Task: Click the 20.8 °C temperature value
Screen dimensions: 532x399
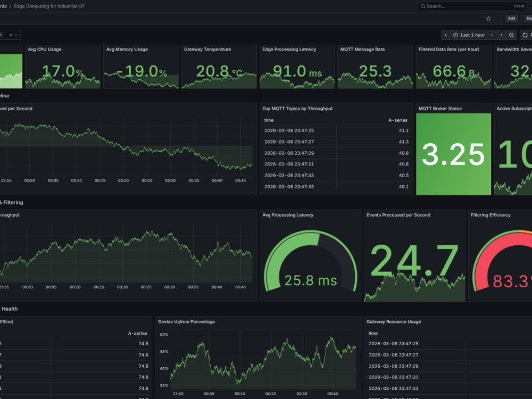Action: [219, 71]
